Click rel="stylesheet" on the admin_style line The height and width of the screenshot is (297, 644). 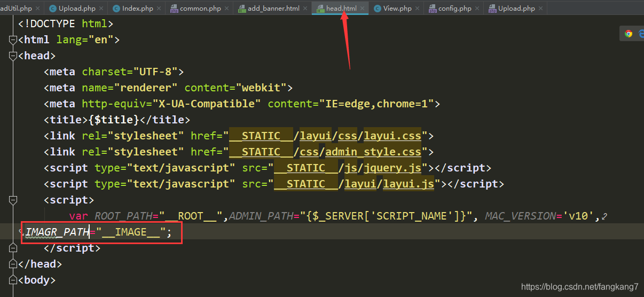click(x=133, y=152)
